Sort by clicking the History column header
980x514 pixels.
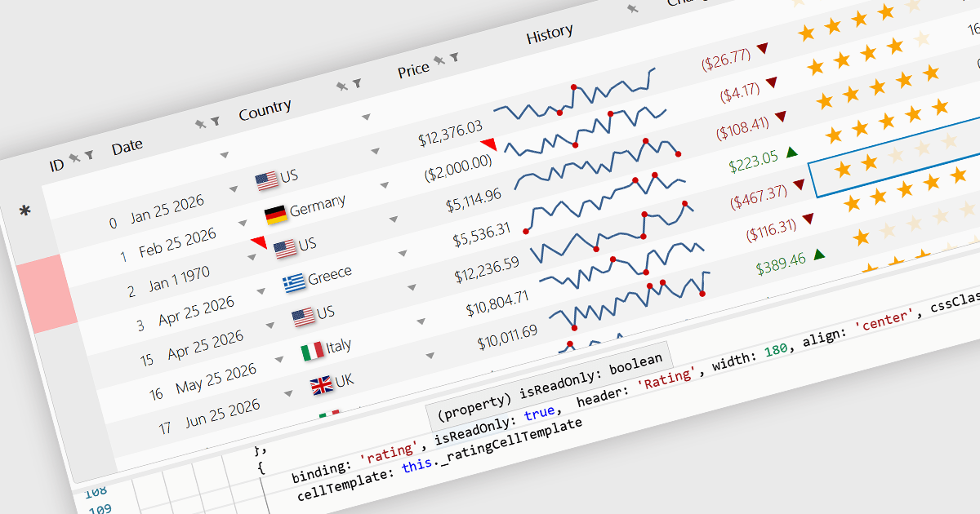[549, 33]
